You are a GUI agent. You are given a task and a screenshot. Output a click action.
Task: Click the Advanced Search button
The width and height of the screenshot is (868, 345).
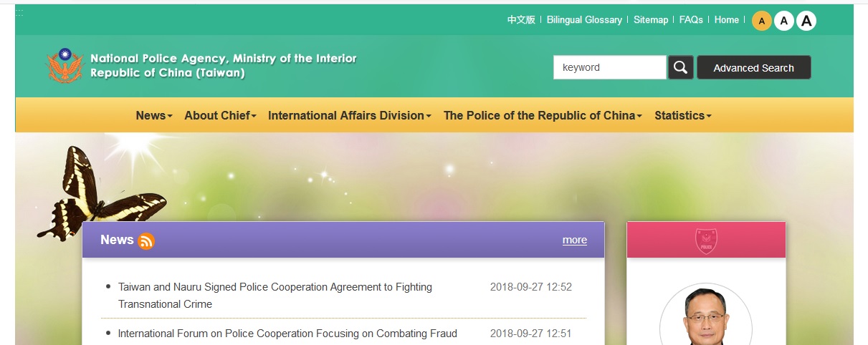point(753,68)
